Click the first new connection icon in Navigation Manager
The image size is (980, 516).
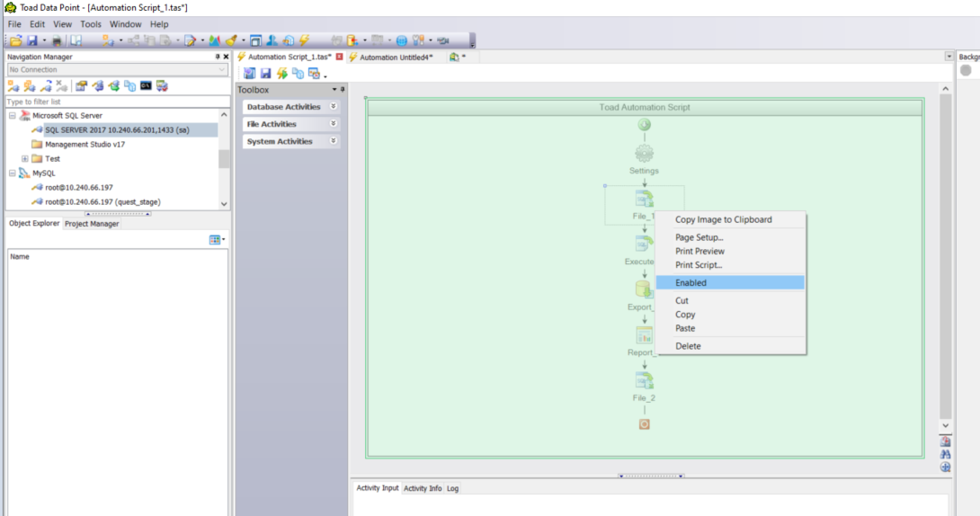coord(13,85)
